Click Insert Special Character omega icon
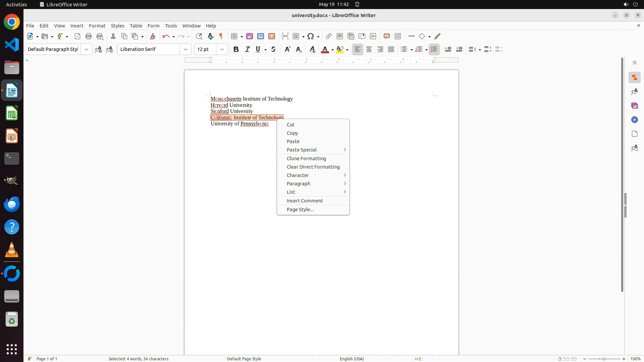Image resolution: width=644 pixels, height=362 pixels. point(311,36)
